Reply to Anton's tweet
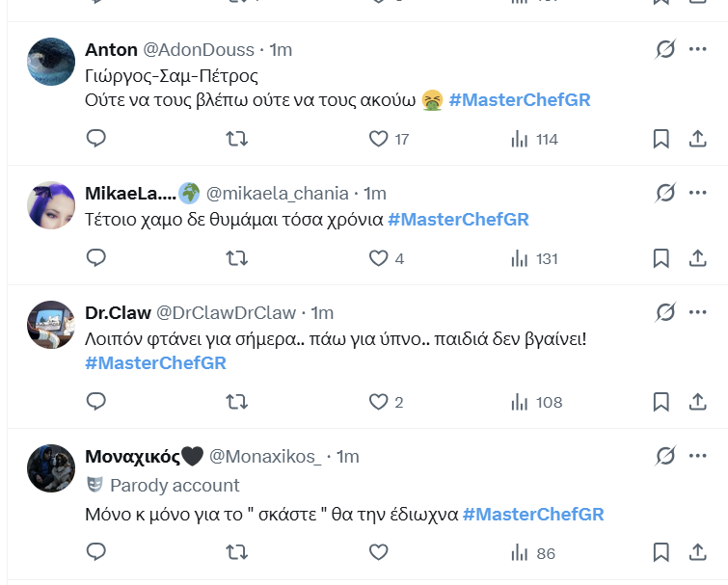This screenshot has width=728, height=585. pyautogui.click(x=95, y=139)
